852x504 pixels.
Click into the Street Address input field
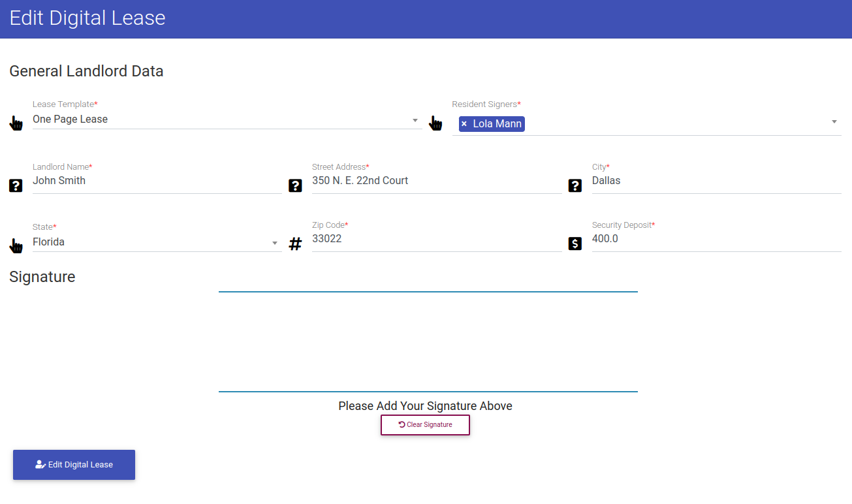(437, 181)
